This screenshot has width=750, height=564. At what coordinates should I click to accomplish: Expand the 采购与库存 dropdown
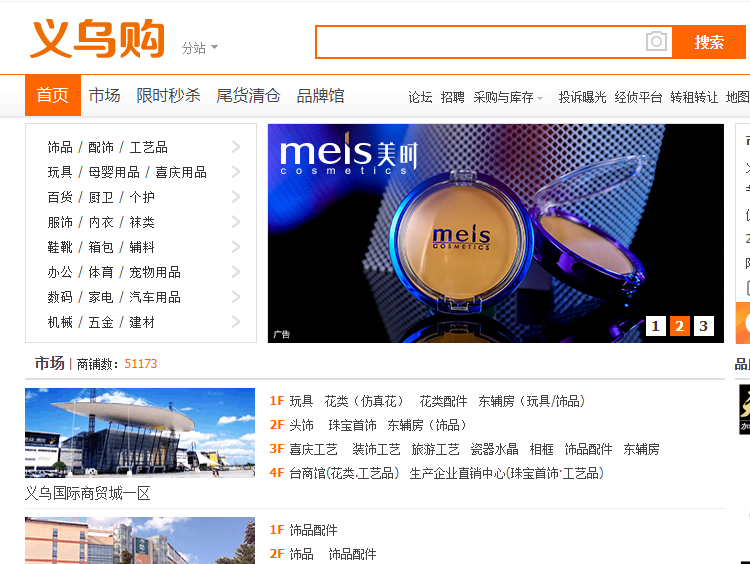point(508,97)
